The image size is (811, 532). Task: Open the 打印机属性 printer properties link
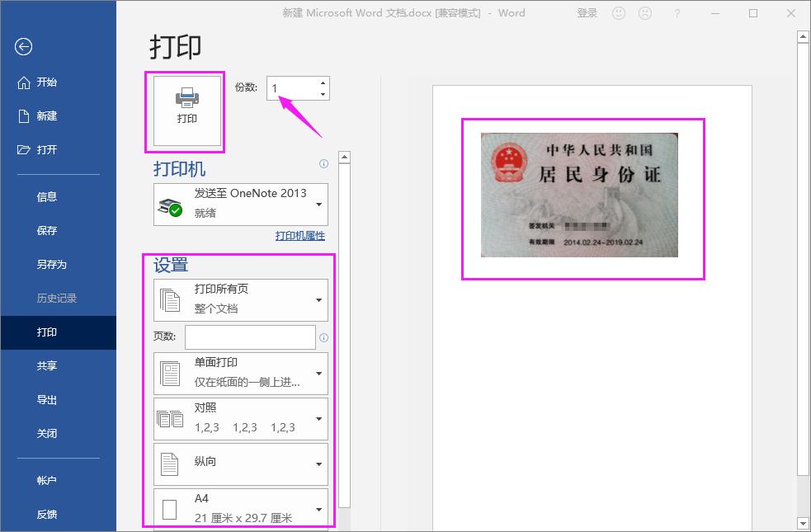pos(299,236)
